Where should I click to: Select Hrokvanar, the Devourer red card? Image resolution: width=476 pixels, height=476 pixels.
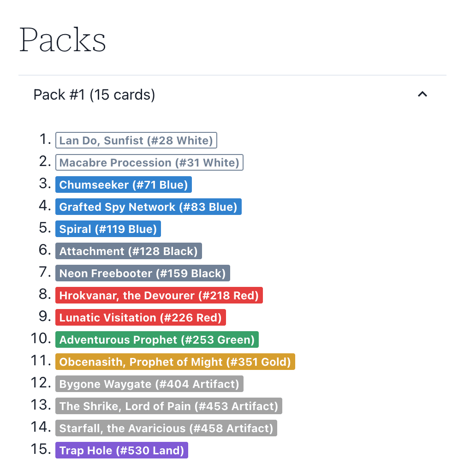pyautogui.click(x=159, y=296)
